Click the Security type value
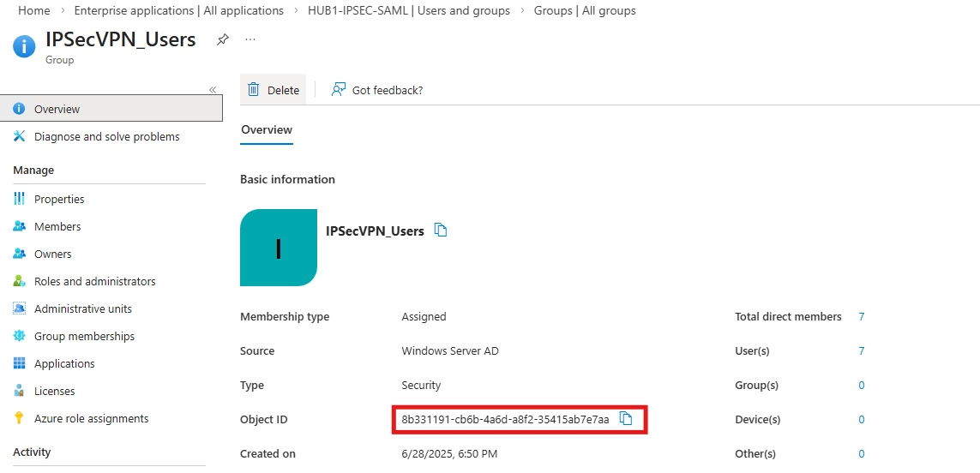The width and height of the screenshot is (980, 473). tap(421, 386)
